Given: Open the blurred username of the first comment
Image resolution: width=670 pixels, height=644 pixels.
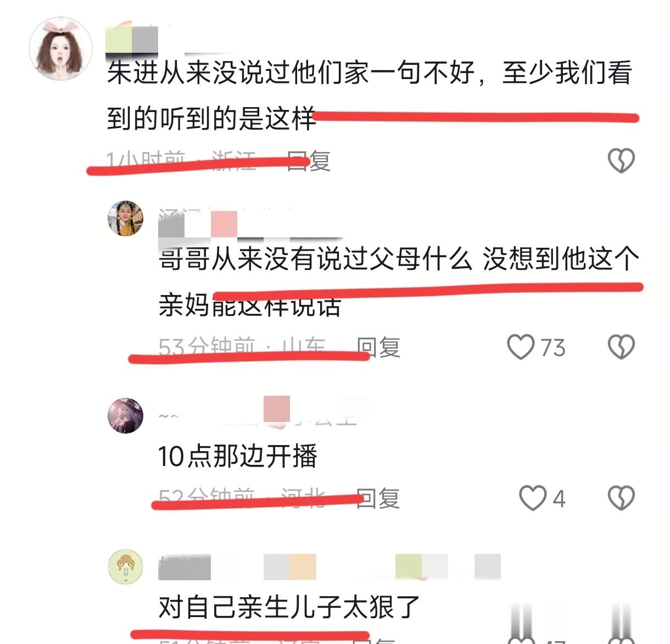Looking at the screenshot, I should [x=132, y=38].
